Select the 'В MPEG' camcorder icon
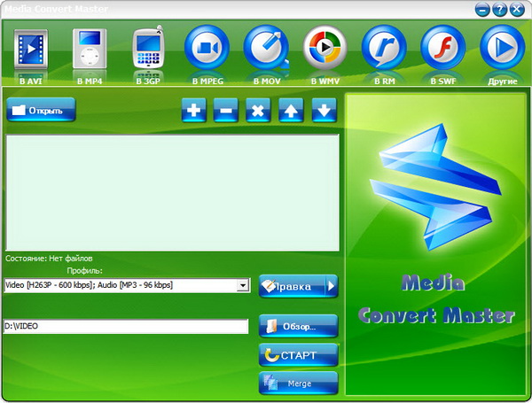This screenshot has height=403, width=532. point(207,48)
